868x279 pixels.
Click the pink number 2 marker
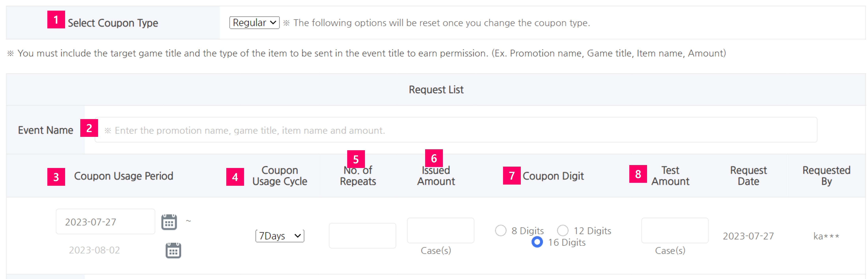click(x=89, y=128)
